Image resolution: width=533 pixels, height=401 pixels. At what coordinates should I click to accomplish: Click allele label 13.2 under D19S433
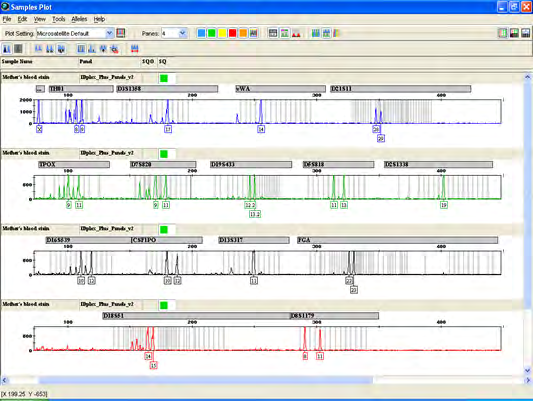coord(255,214)
